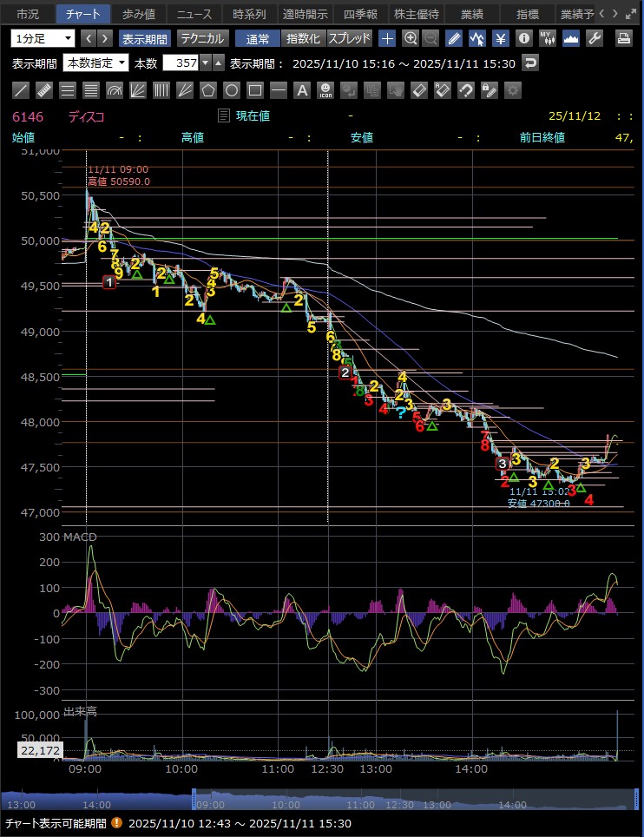Toggle the 指数化 indexed display mode

303,38
